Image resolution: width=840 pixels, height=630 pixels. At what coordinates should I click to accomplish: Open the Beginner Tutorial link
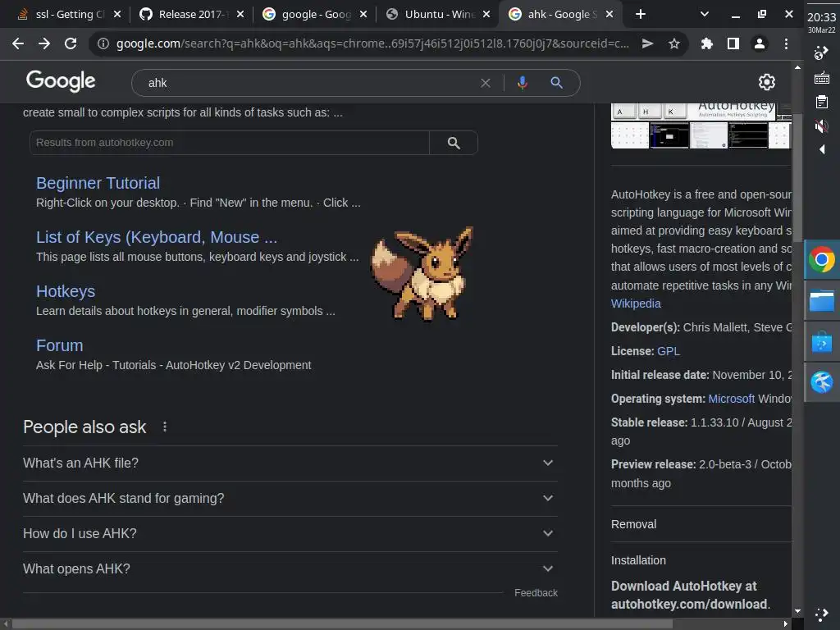pyautogui.click(x=98, y=183)
